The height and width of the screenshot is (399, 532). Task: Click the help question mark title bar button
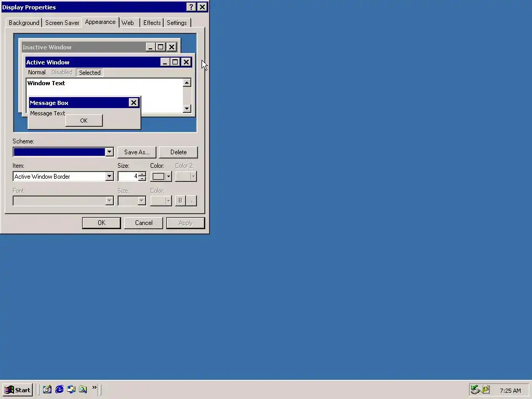pyautogui.click(x=191, y=7)
